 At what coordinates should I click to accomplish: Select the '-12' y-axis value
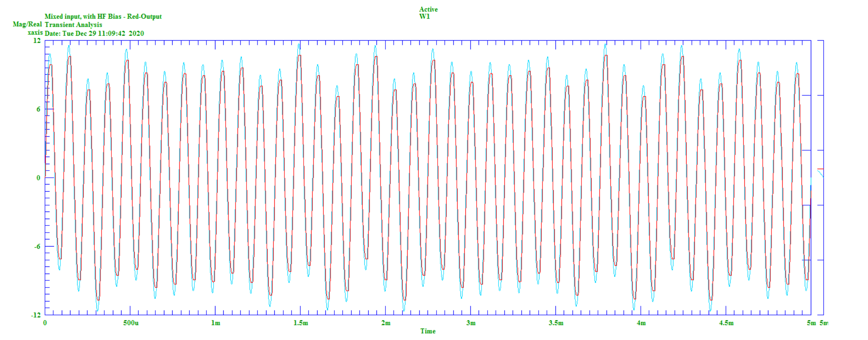click(x=36, y=315)
